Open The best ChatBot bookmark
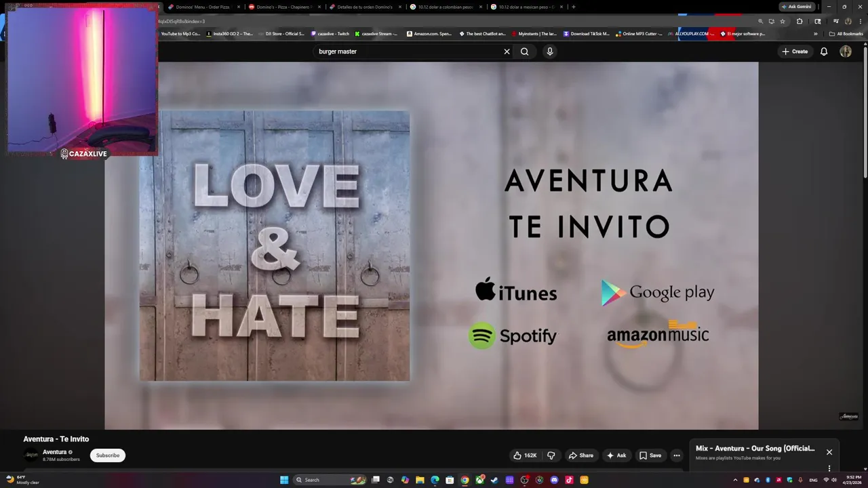 click(x=482, y=34)
